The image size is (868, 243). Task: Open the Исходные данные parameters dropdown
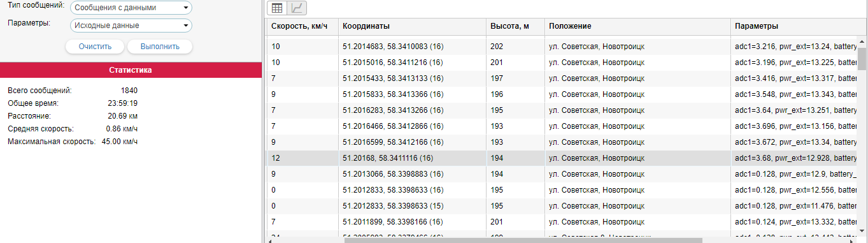point(131,26)
